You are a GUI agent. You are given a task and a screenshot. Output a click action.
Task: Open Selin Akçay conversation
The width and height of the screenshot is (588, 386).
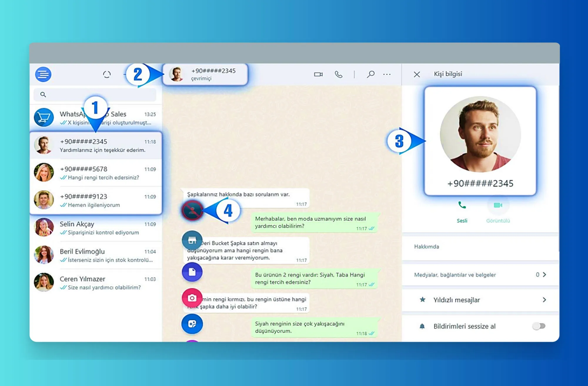tap(96, 228)
